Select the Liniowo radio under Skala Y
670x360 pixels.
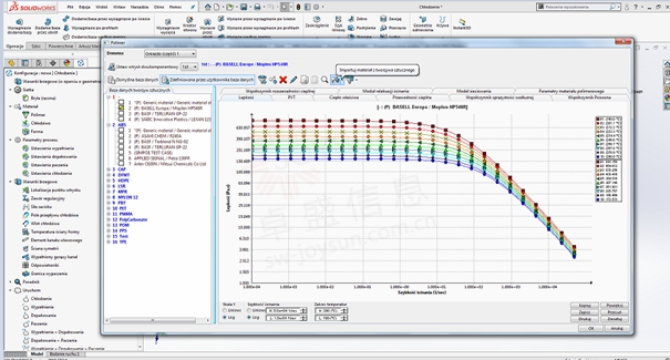tap(225, 311)
